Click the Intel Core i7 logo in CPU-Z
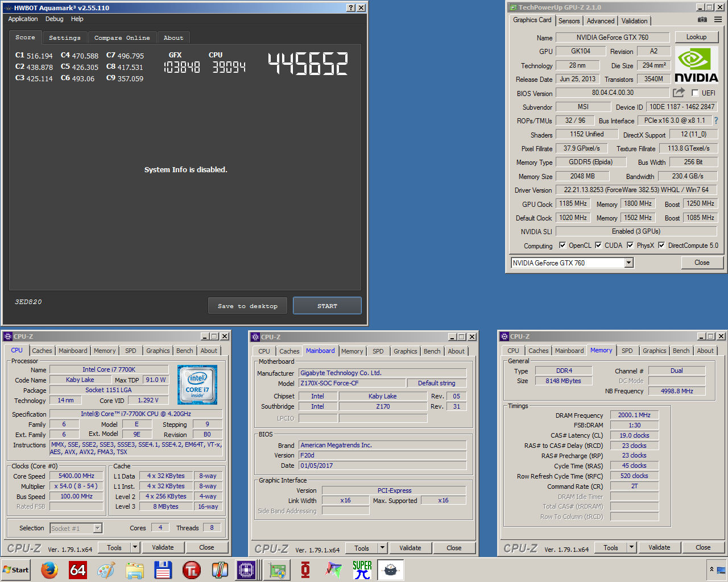Viewport: 728px width, 582px height. (197, 385)
